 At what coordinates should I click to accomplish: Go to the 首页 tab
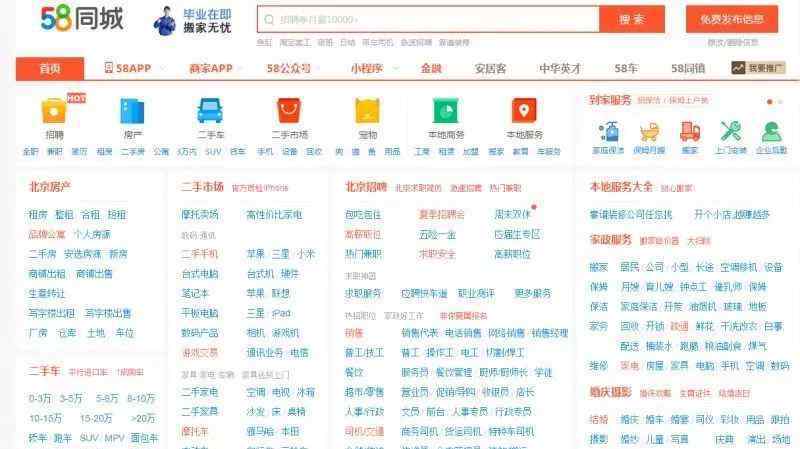click(x=50, y=68)
